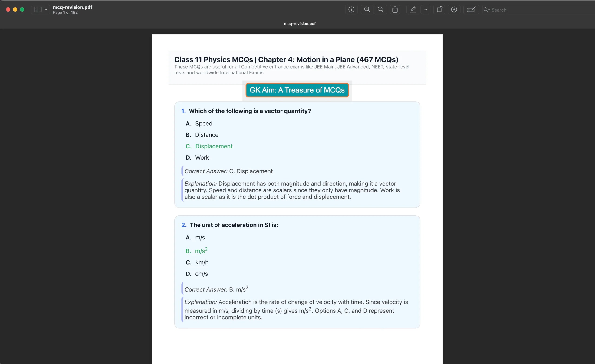Click the mcq-revision.pdf tab title
The image size is (595, 364).
(x=299, y=24)
